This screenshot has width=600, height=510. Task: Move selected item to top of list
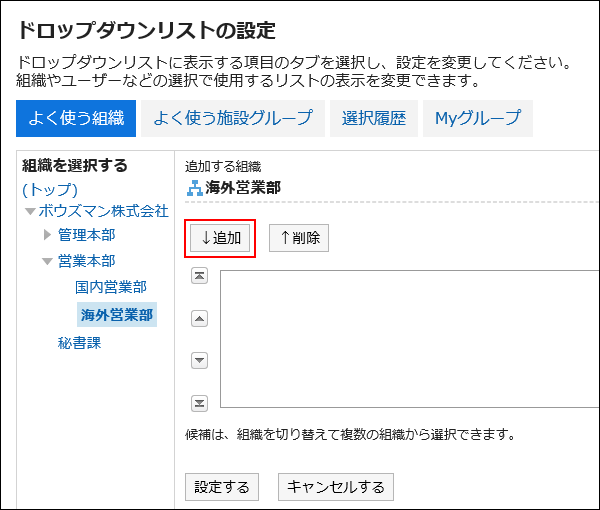click(x=199, y=275)
